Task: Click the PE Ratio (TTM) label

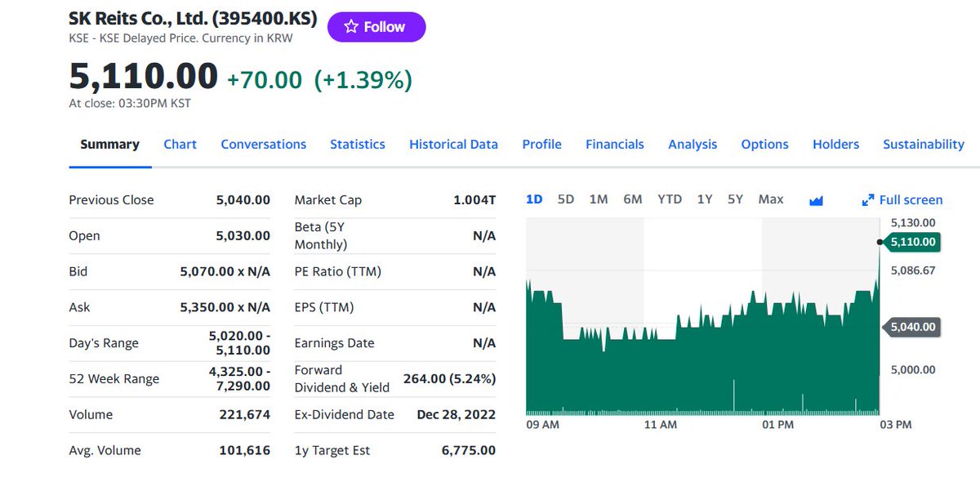Action: pos(337,271)
